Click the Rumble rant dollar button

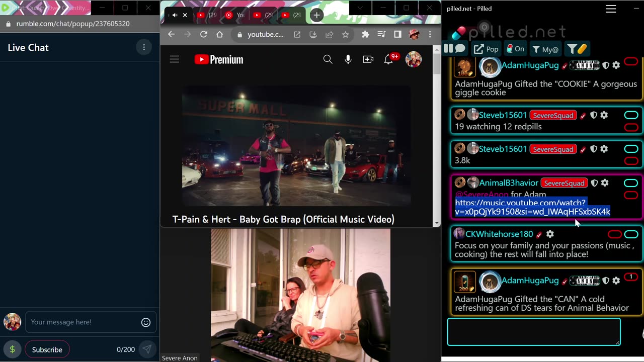point(12,349)
